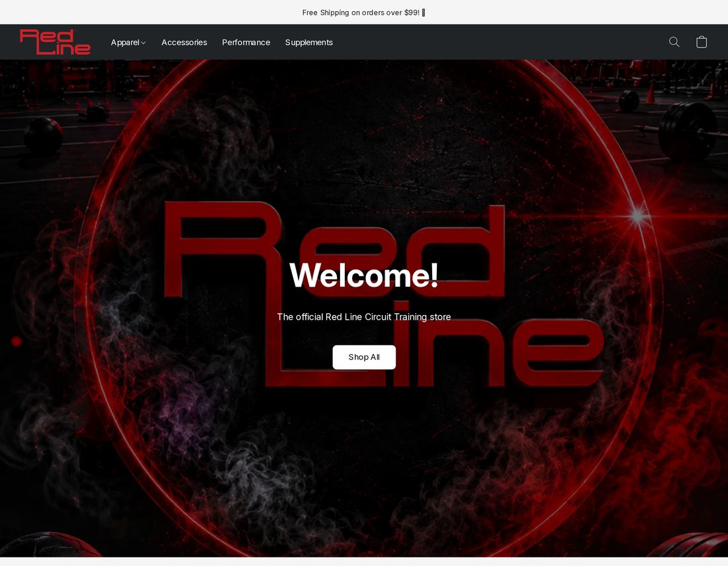Screen dimensions: 728x566
Task: Open the search icon in header
Action: 674,42
